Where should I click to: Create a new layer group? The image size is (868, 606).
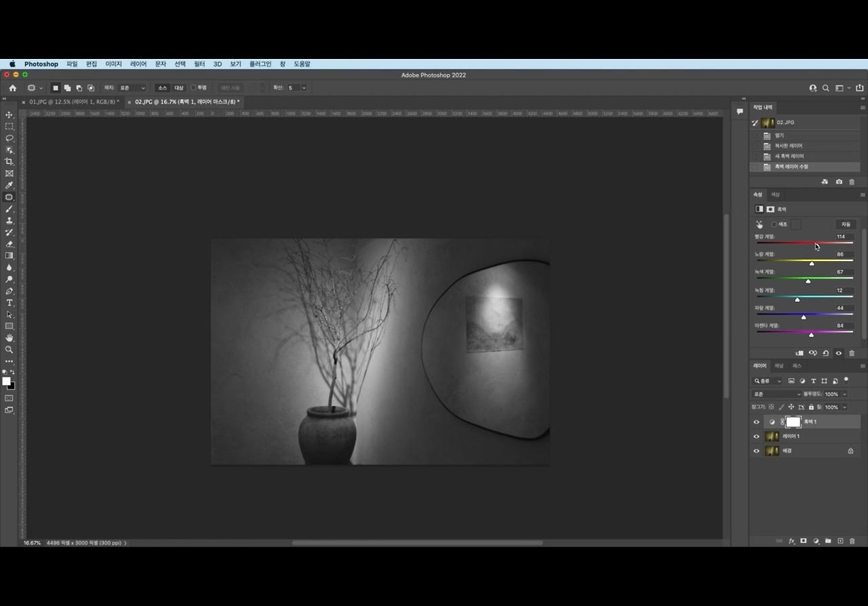[828, 541]
